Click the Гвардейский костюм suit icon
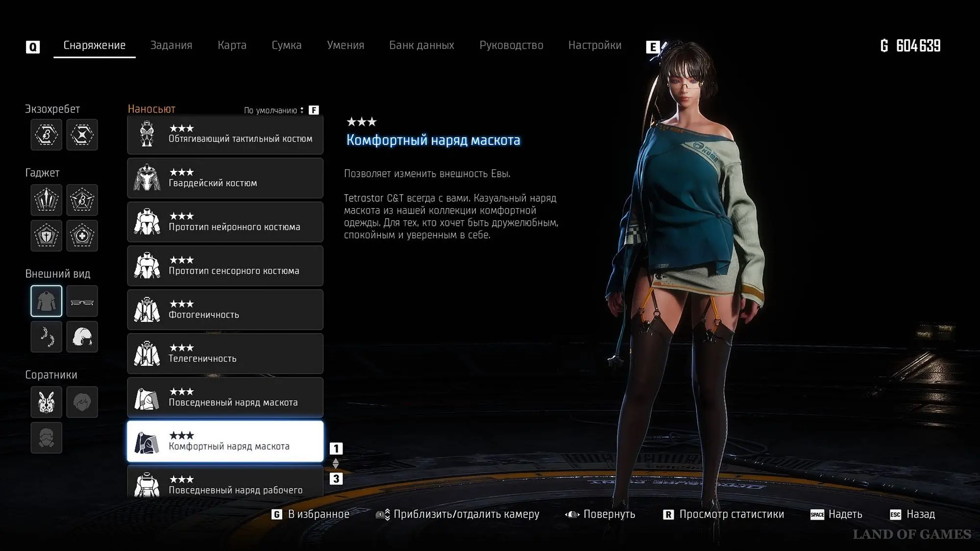Image resolution: width=980 pixels, height=551 pixels. coord(147,178)
